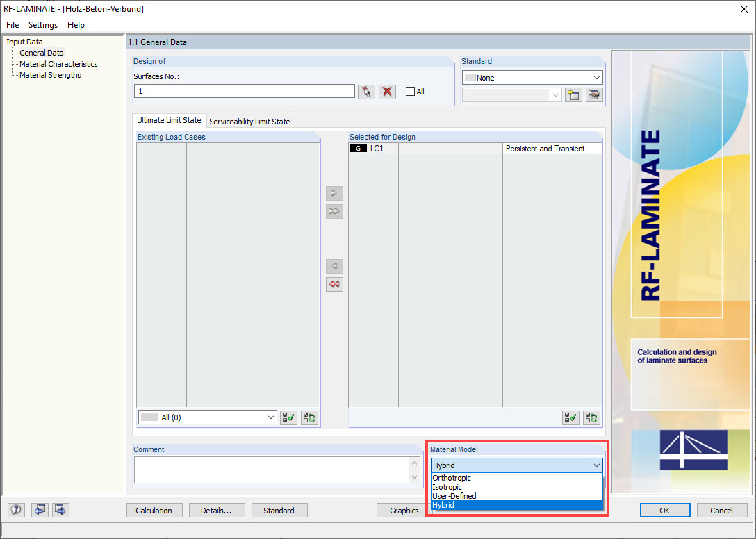Expand the All (0) load case filter
This screenshot has height=539, width=756.
point(207,417)
